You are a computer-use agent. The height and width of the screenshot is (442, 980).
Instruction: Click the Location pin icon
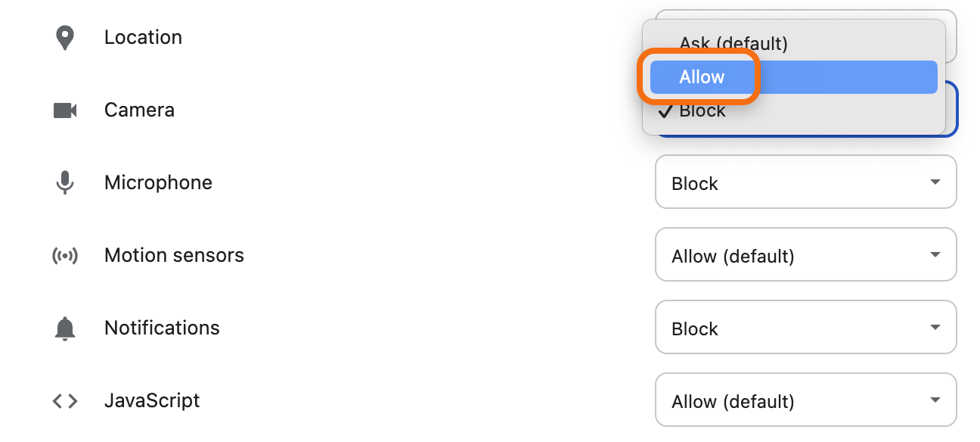(x=65, y=38)
